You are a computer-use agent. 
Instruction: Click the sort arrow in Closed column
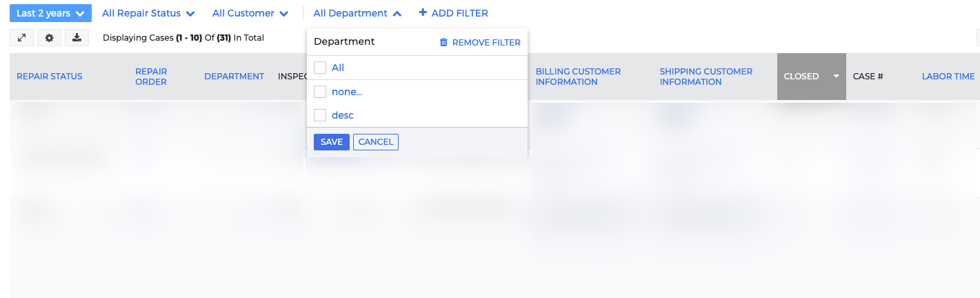[836, 77]
